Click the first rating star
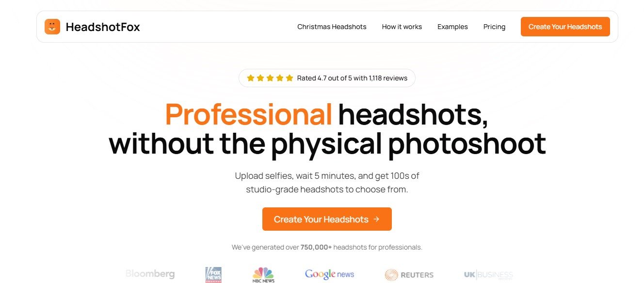 pos(250,78)
